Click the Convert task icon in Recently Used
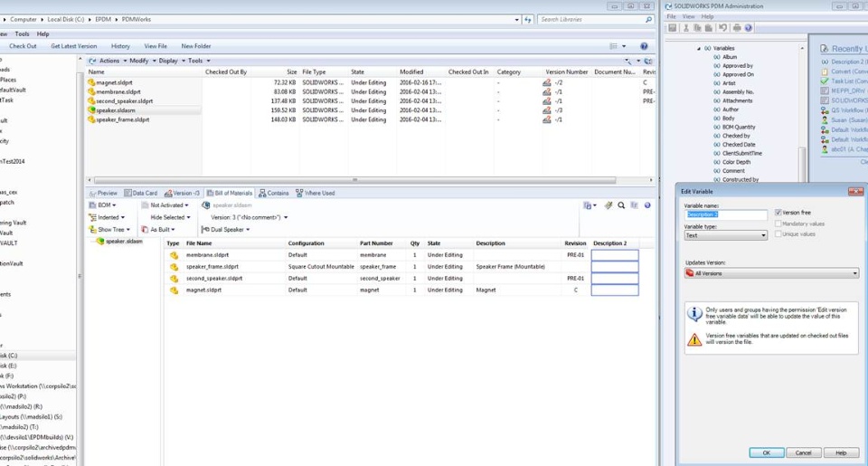The height and width of the screenshot is (466, 868). 825,71
